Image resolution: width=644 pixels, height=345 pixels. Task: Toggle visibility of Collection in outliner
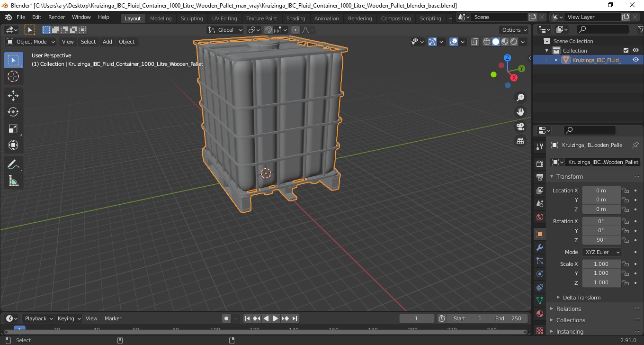click(x=635, y=50)
